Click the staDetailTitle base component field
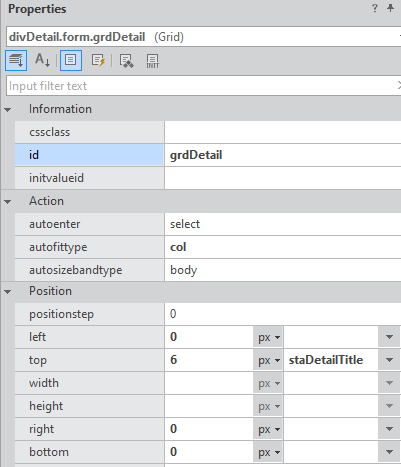The image size is (401, 467). (331, 360)
